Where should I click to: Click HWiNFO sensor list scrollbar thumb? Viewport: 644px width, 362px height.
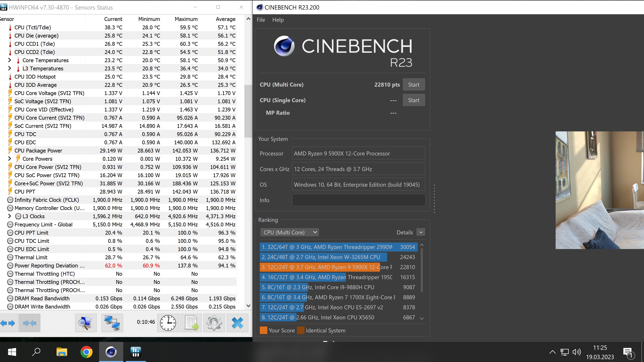pos(248,111)
